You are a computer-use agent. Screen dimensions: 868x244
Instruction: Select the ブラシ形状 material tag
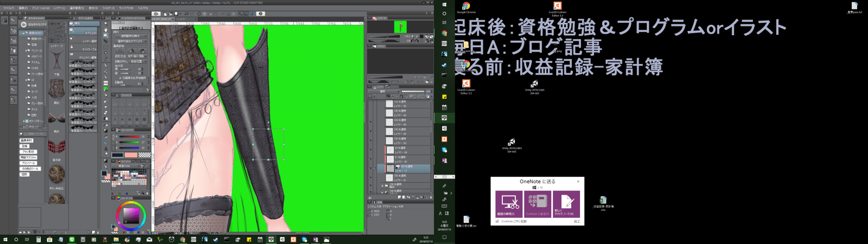coord(28,152)
